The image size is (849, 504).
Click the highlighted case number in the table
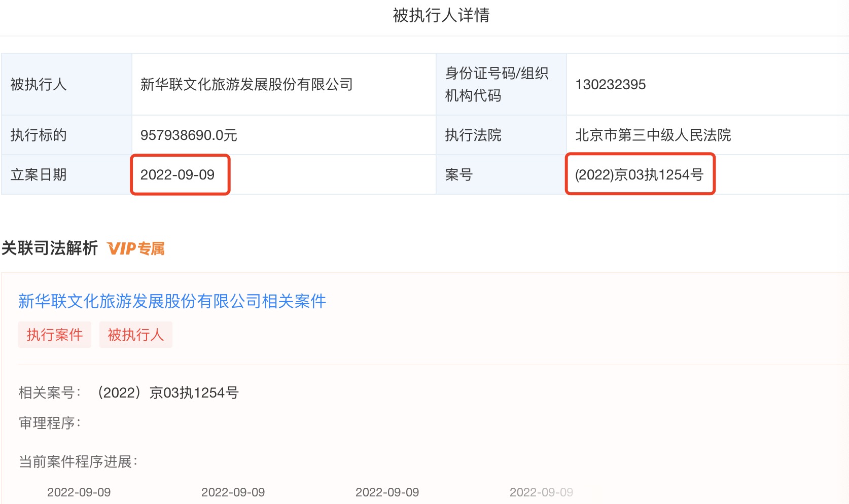[639, 175]
